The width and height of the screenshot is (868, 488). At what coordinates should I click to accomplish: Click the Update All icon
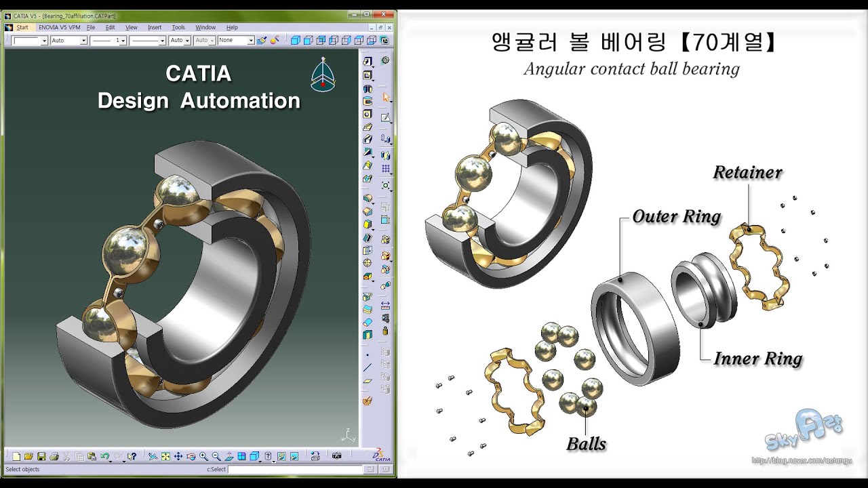[x=315, y=456]
